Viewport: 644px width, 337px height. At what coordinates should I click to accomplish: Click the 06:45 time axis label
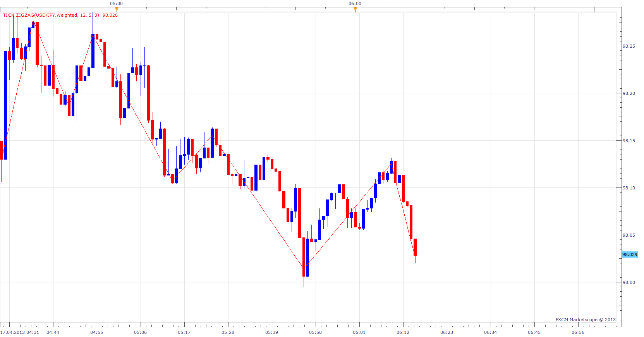pyautogui.click(x=534, y=332)
